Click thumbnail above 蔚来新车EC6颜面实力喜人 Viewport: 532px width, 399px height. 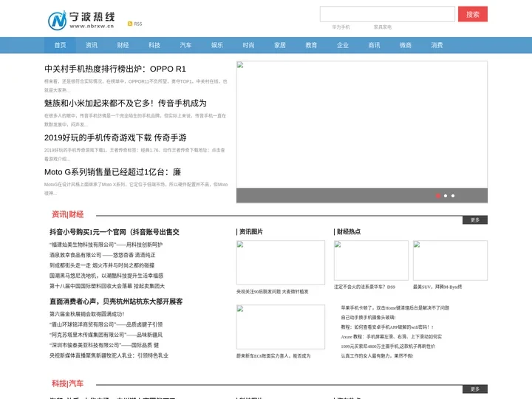(281, 327)
